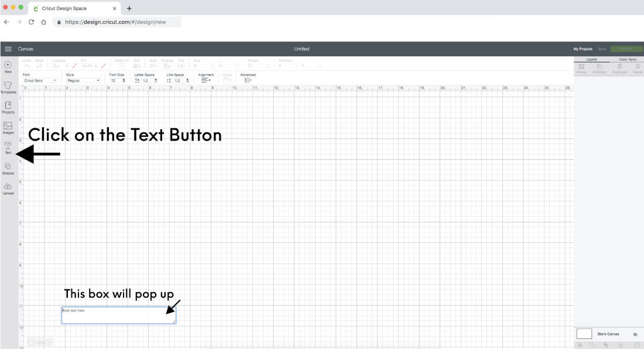
Task: Click the Blank Canvas white swatch
Action: 584,334
